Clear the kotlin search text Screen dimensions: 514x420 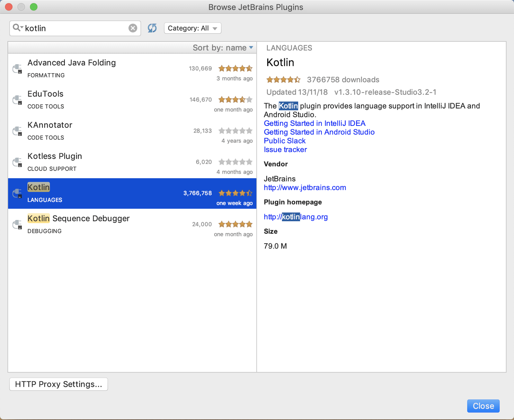point(133,28)
